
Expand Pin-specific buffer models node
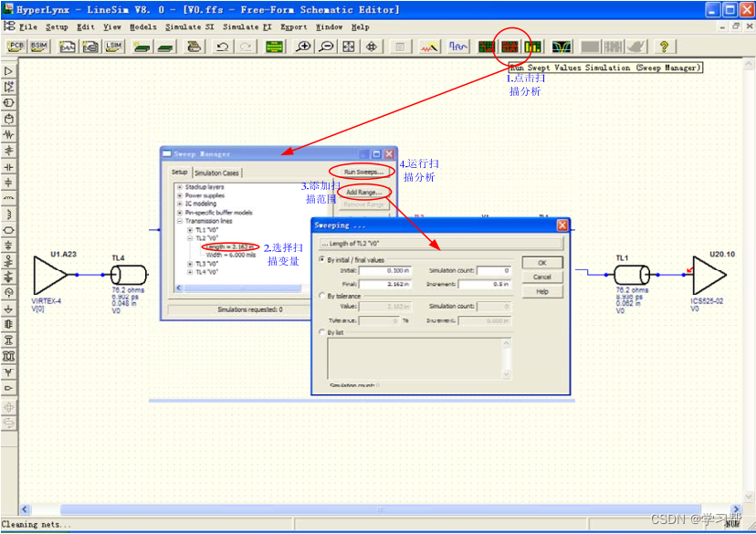(179, 212)
